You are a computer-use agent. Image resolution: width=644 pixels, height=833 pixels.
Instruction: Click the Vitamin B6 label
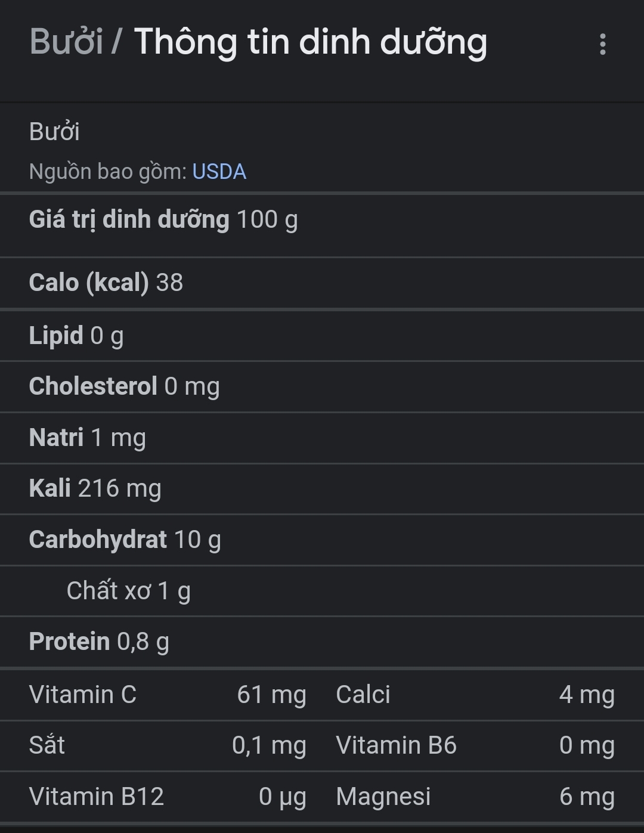(396, 745)
